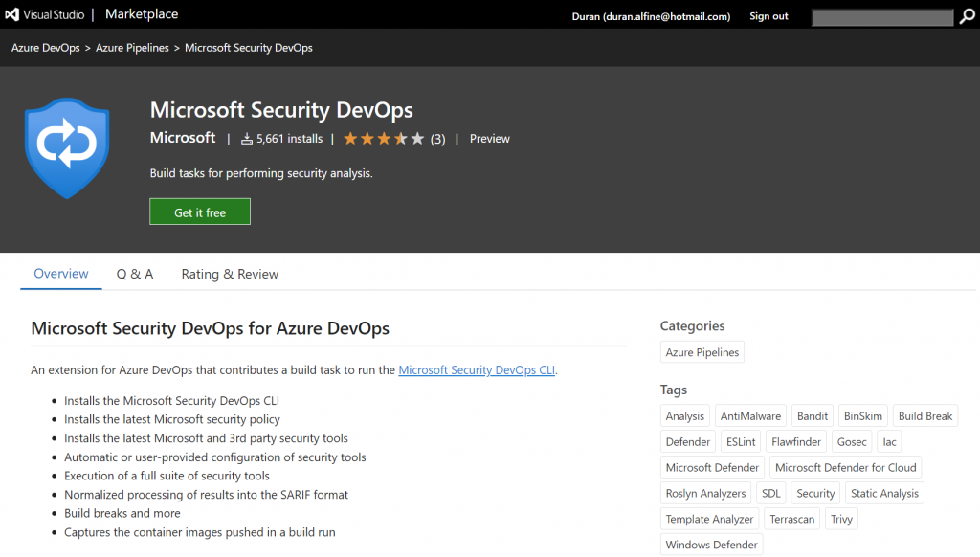Select the Overview tab
This screenshot has height=557, width=980.
(x=61, y=274)
